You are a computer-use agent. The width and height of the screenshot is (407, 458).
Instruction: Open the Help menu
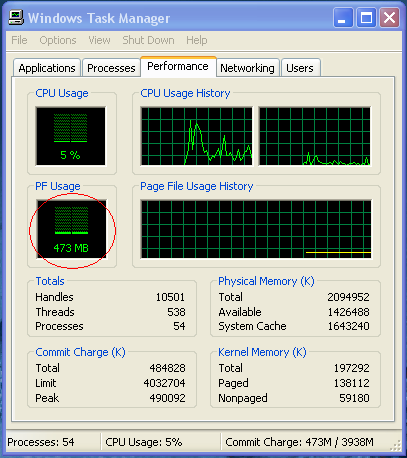(197, 40)
